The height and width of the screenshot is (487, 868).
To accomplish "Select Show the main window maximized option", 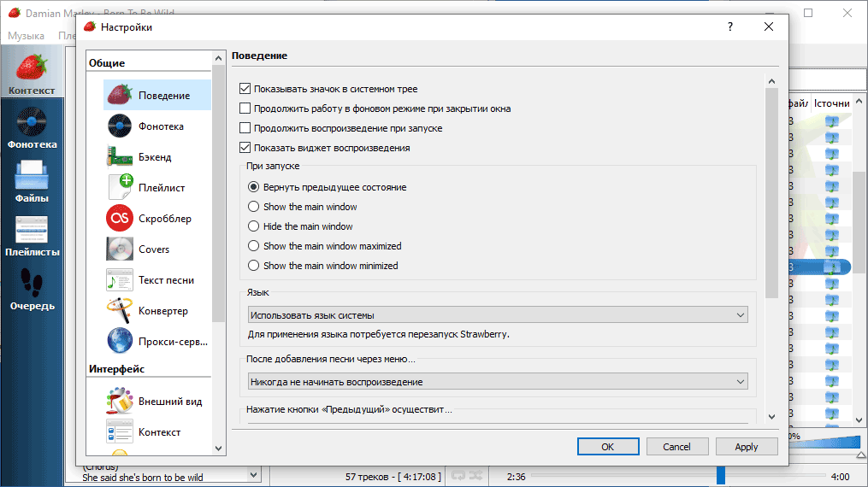I will (253, 246).
